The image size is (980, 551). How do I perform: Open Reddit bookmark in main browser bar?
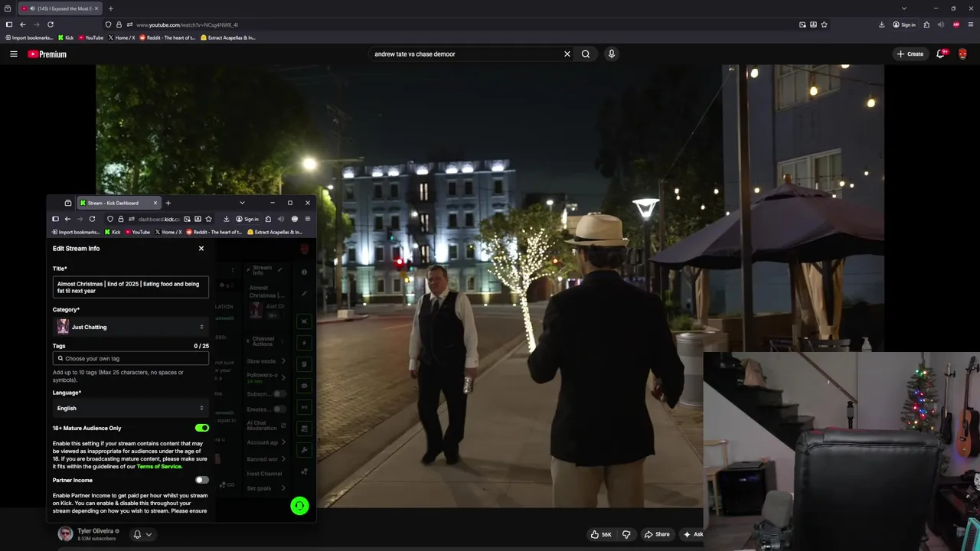(168, 37)
